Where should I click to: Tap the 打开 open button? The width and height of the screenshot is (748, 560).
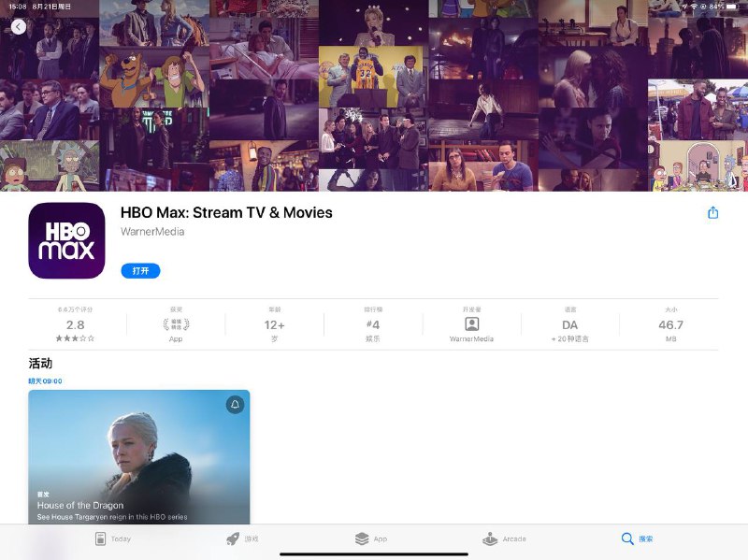click(140, 271)
